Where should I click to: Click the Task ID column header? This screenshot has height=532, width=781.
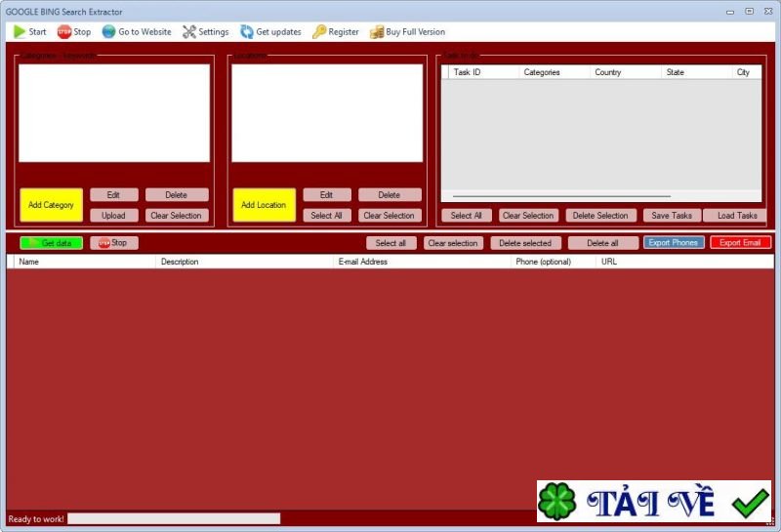pyautogui.click(x=483, y=72)
